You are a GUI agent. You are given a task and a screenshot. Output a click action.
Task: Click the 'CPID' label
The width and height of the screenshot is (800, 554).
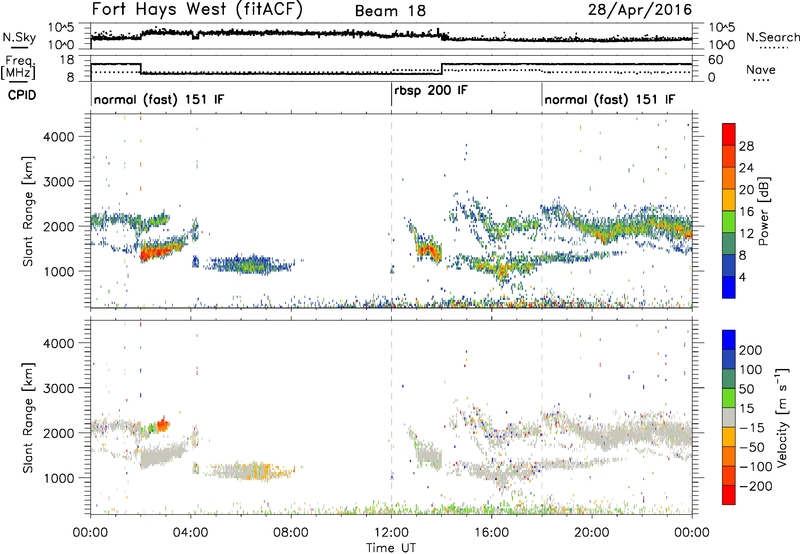coord(22,95)
